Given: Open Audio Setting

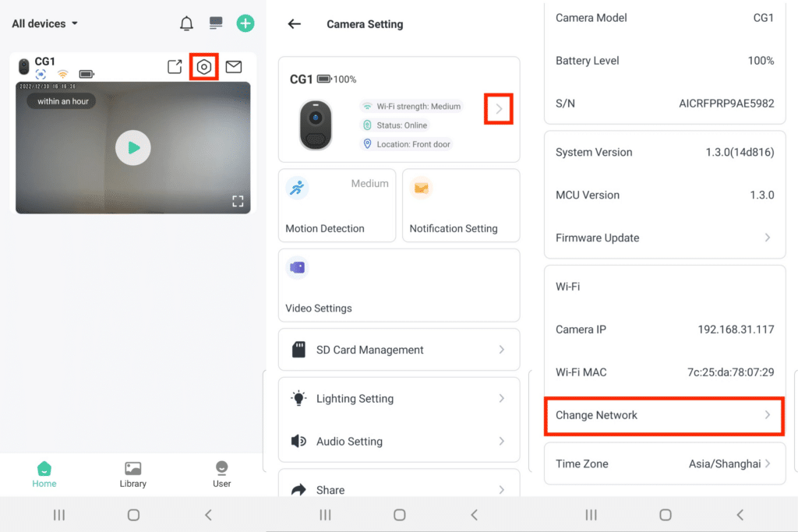Looking at the screenshot, I should click(x=399, y=441).
